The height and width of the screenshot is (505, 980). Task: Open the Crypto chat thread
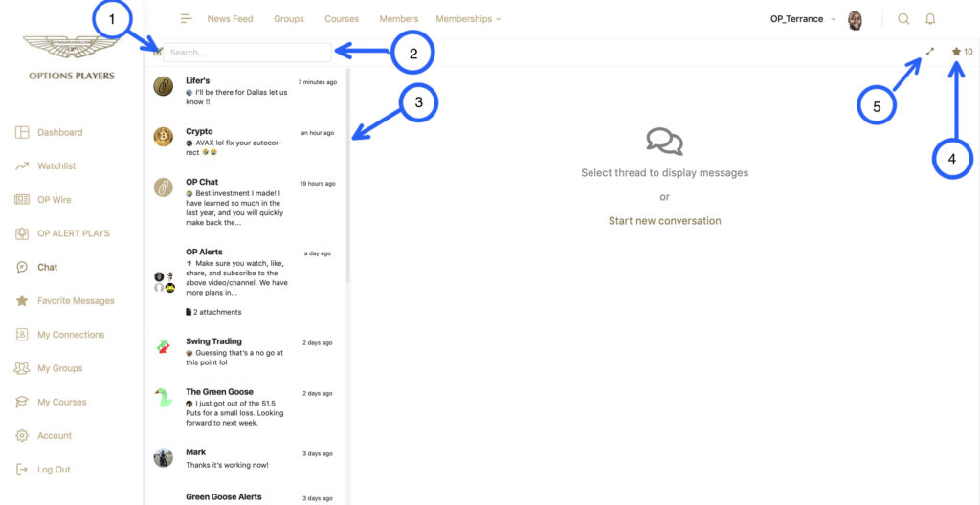pyautogui.click(x=246, y=143)
